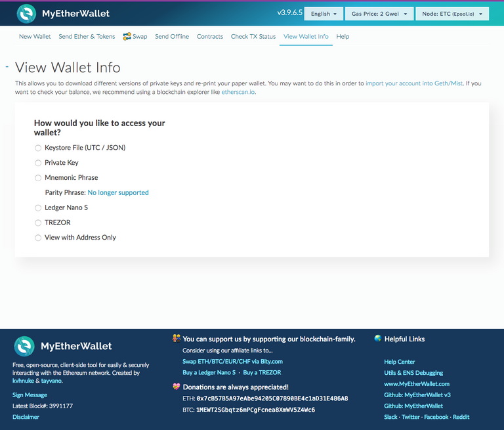Screen dimensions: 504x430
Task: Click the donations heart emoji icon
Action: (176, 386)
